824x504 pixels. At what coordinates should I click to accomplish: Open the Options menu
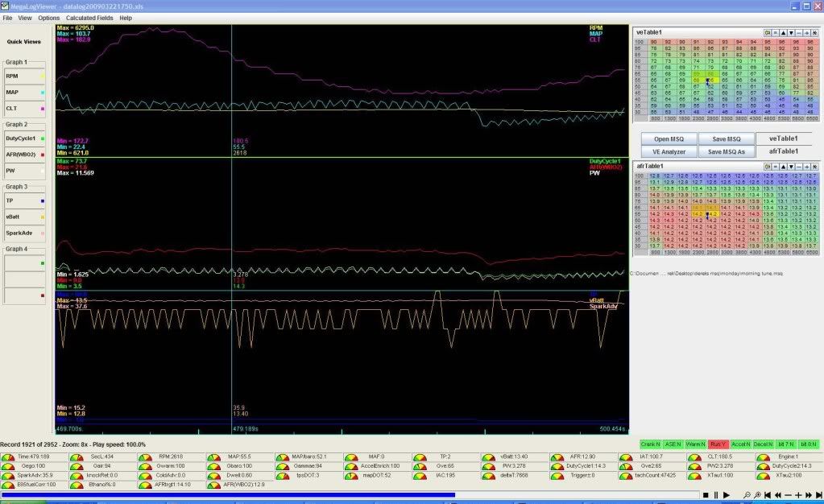click(x=49, y=18)
